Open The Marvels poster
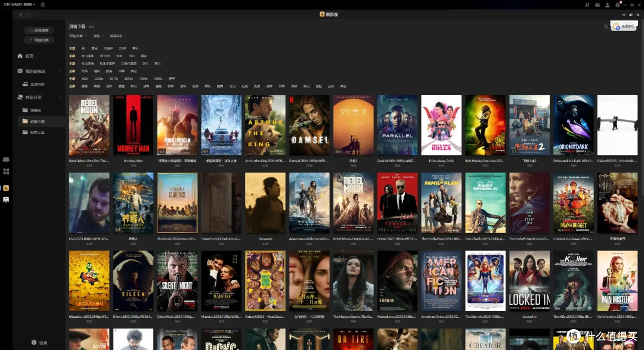The height and width of the screenshot is (350, 644). (485, 281)
